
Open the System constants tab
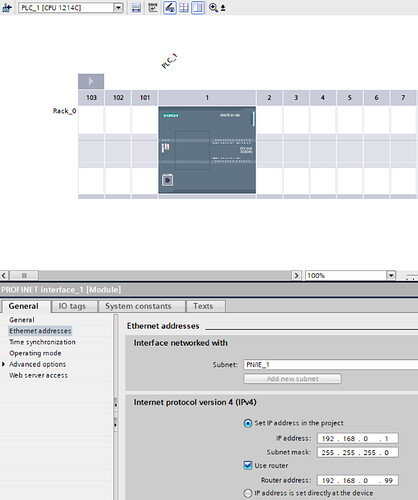point(138,306)
